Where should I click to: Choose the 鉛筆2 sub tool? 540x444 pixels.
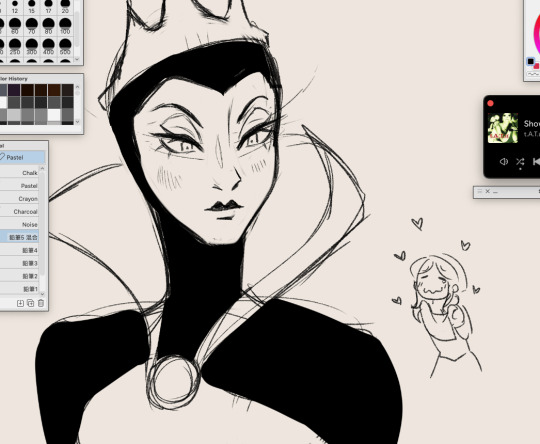20,276
